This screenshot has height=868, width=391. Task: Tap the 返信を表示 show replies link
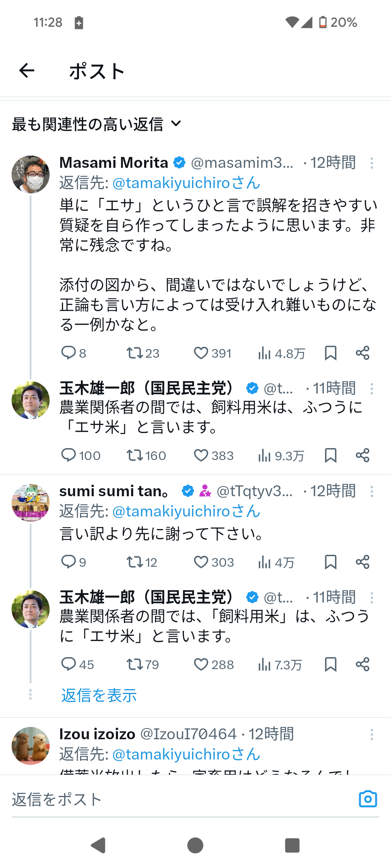(99, 695)
